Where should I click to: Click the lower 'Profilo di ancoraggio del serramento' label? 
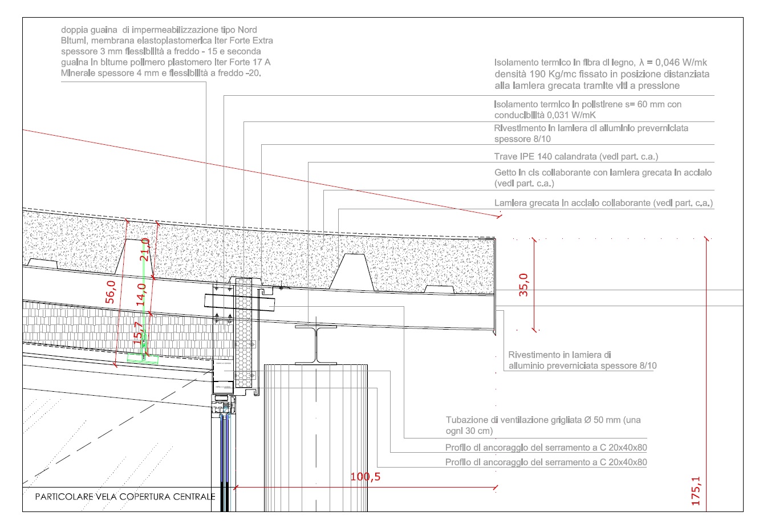tap(546, 462)
